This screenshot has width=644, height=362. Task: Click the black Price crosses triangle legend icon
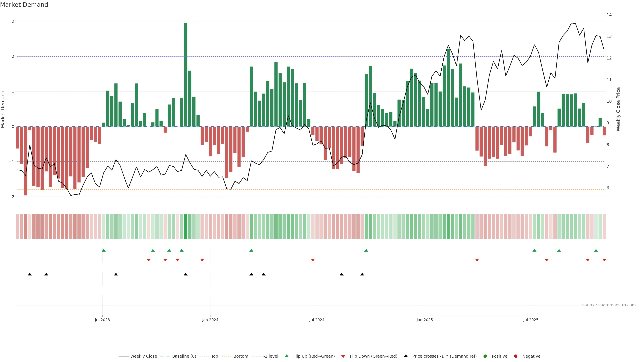point(406,356)
